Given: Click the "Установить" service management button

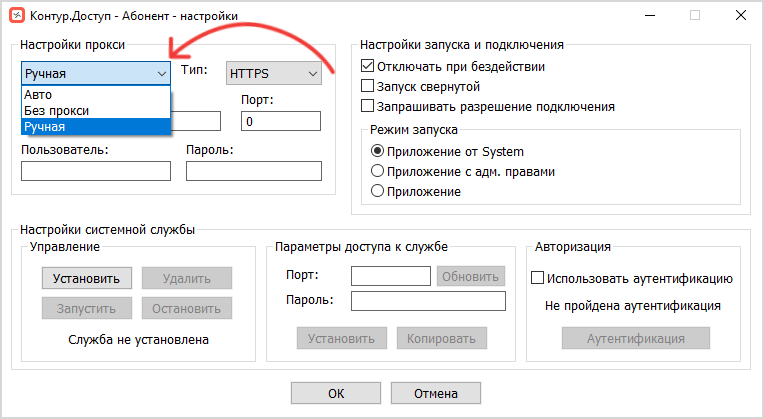Looking at the screenshot, I should point(87,278).
